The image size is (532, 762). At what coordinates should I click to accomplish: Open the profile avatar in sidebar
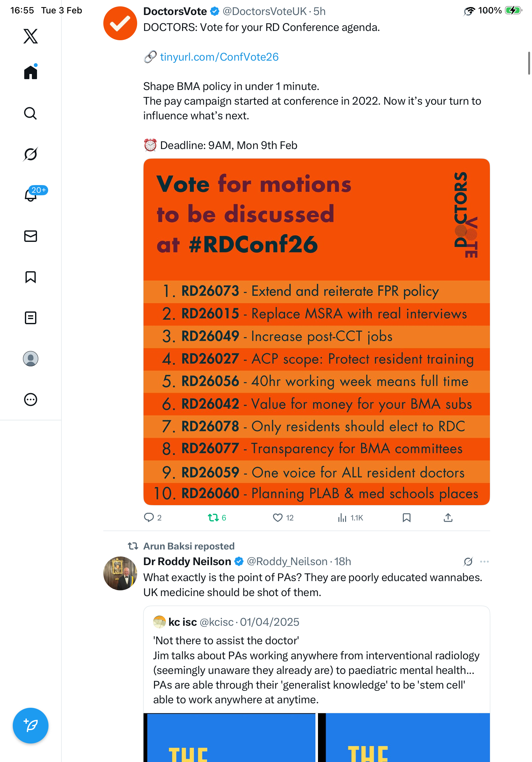coord(31,359)
